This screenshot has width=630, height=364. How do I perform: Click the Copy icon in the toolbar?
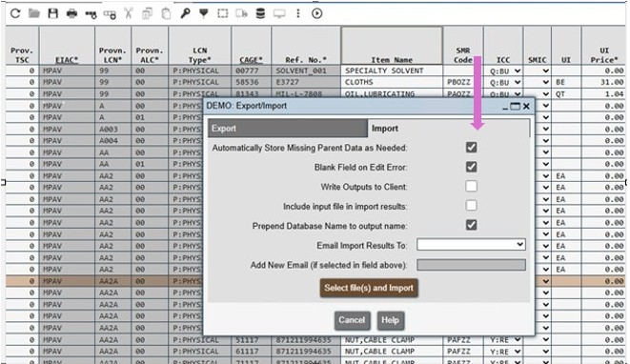pyautogui.click(x=147, y=13)
